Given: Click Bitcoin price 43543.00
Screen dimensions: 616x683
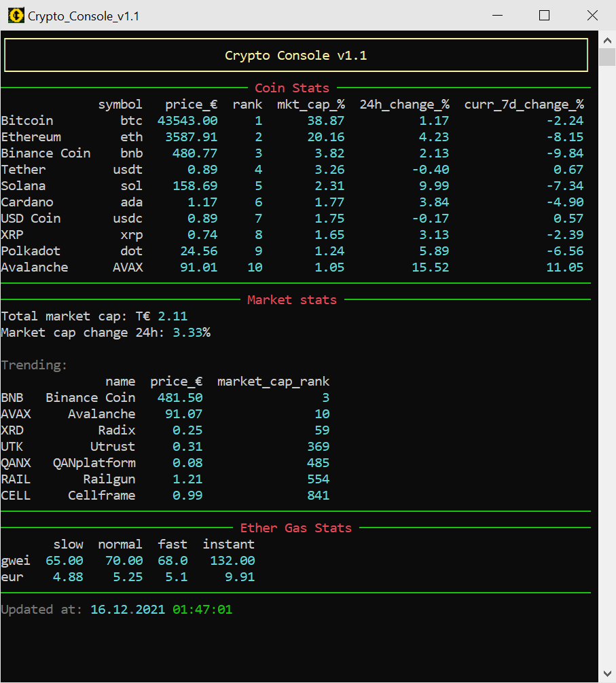Looking at the screenshot, I should click(187, 121).
